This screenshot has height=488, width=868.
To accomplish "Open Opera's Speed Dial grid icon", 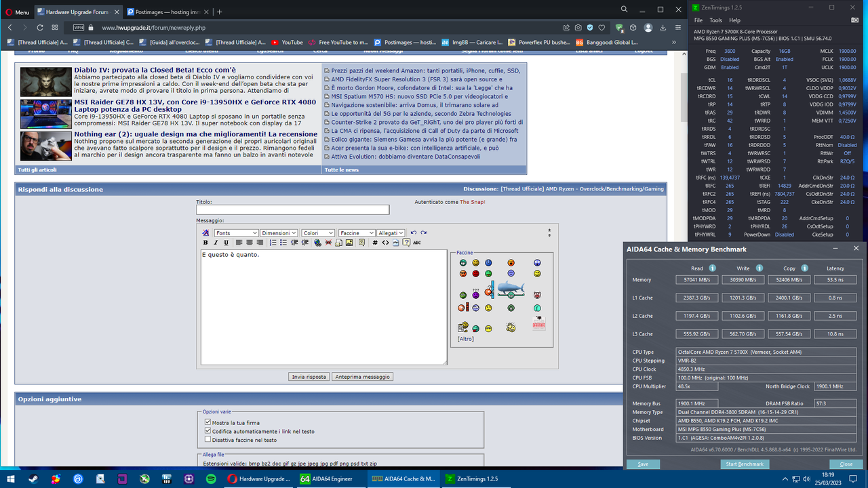I will (54, 28).
